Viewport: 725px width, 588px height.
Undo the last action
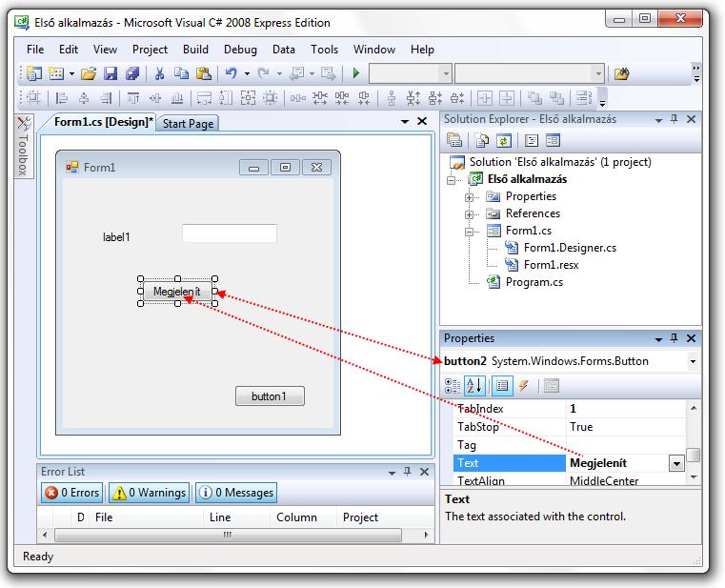coord(232,73)
